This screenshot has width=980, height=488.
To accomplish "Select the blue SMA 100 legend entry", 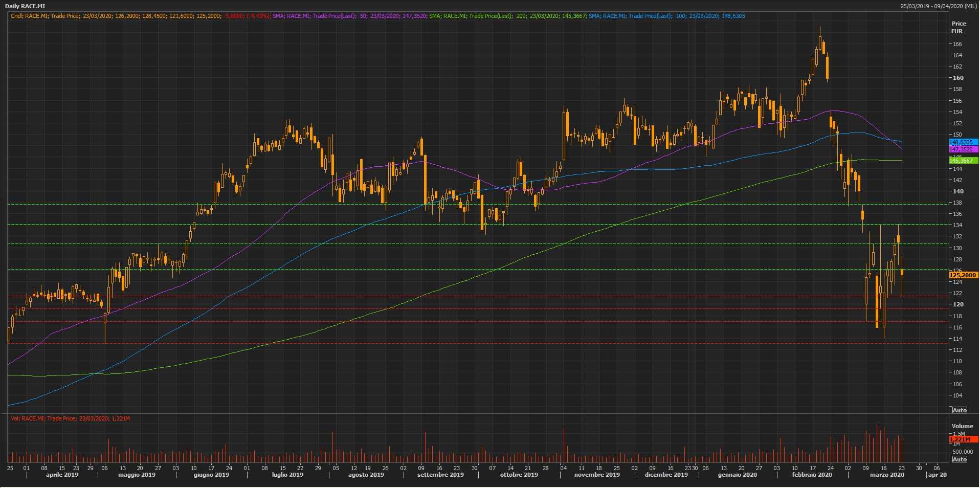I will (x=666, y=16).
